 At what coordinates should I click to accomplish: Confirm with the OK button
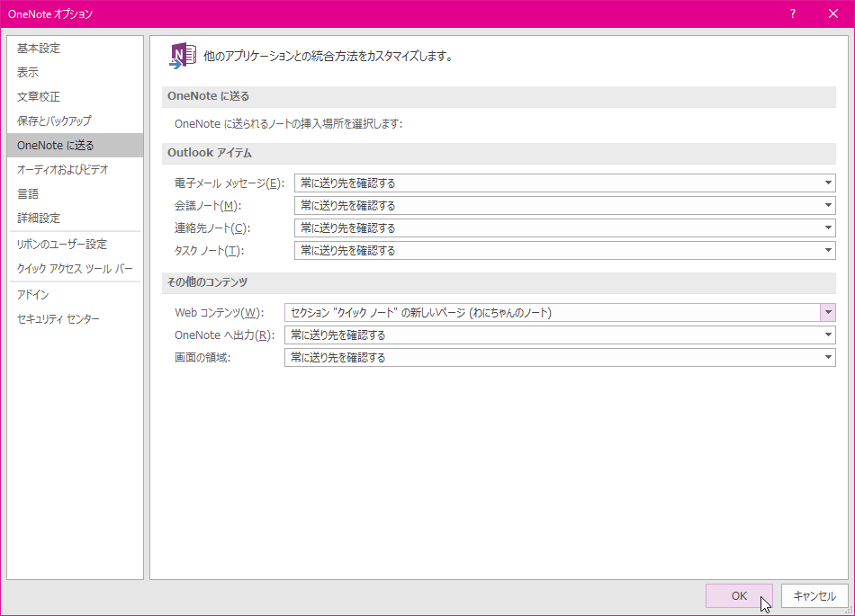pyautogui.click(x=739, y=596)
